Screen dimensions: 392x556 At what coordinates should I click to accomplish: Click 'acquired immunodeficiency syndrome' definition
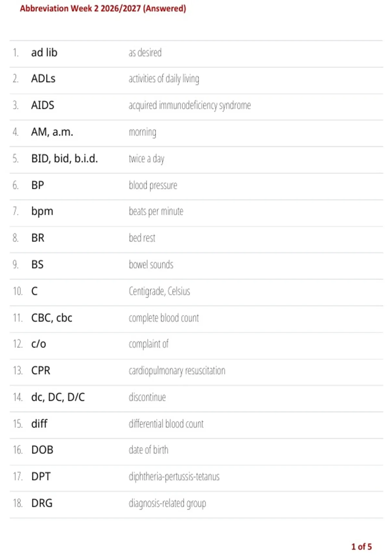pos(190,105)
